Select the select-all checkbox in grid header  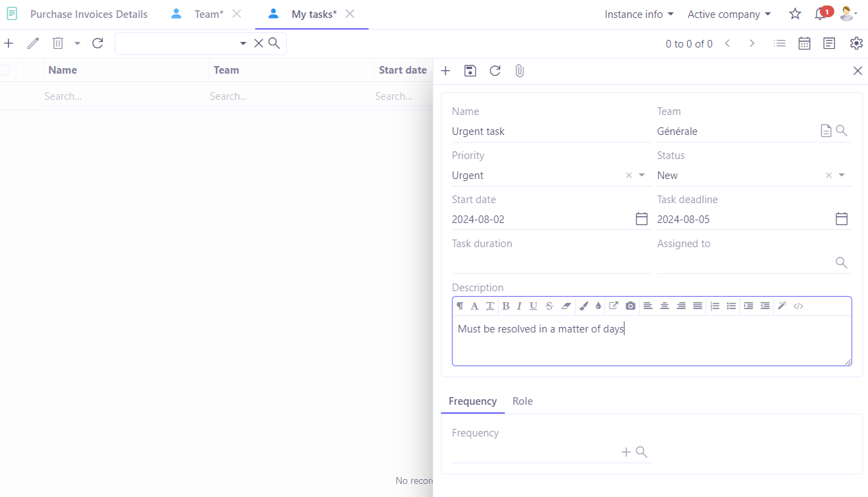tap(5, 70)
